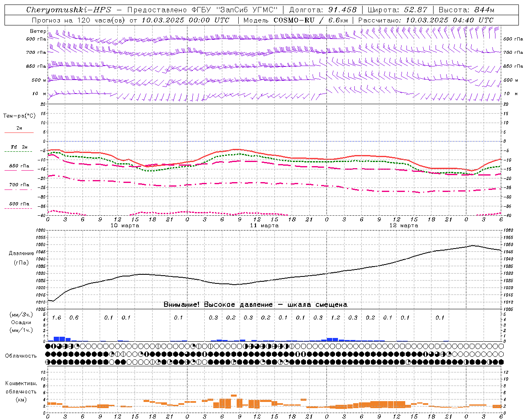Click the dashed line sample under Td 2м legend
This screenshot has height=420, width=525.
(x=19, y=151)
